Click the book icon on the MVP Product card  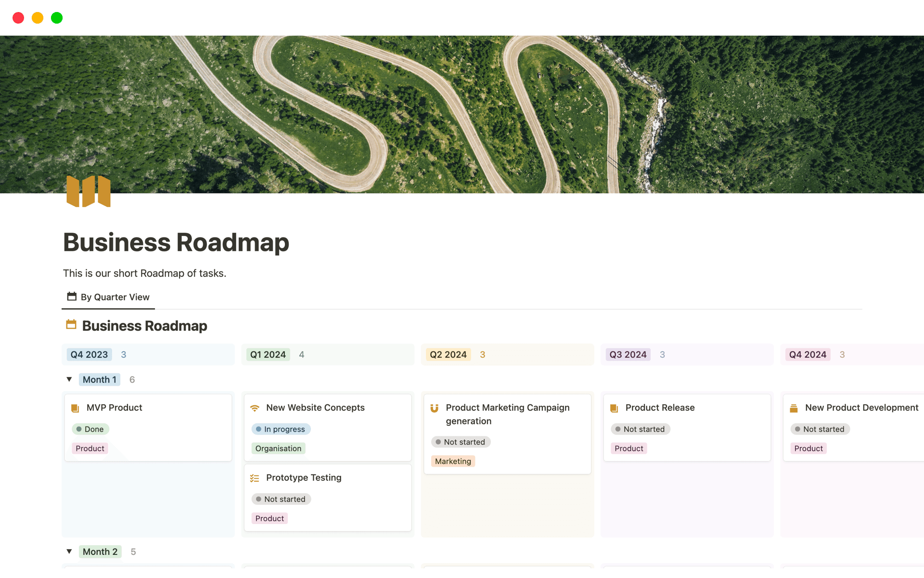(75, 407)
